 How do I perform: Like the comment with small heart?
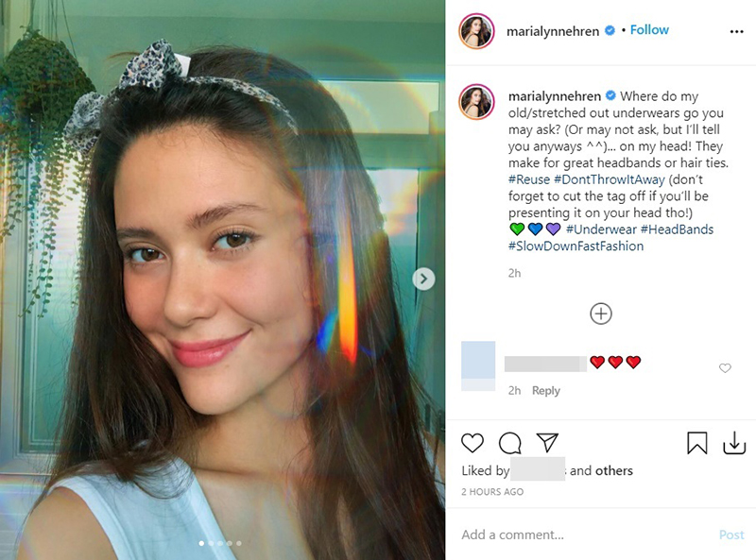725,368
